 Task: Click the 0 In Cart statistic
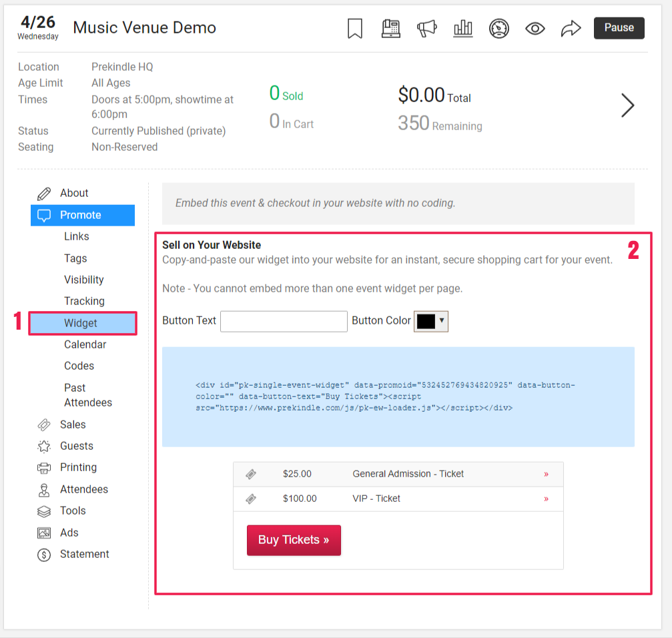coord(292,121)
